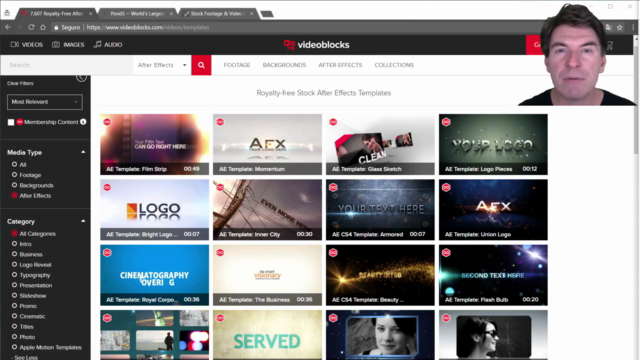
Task: Open the IMAGES menu
Action: pos(68,44)
